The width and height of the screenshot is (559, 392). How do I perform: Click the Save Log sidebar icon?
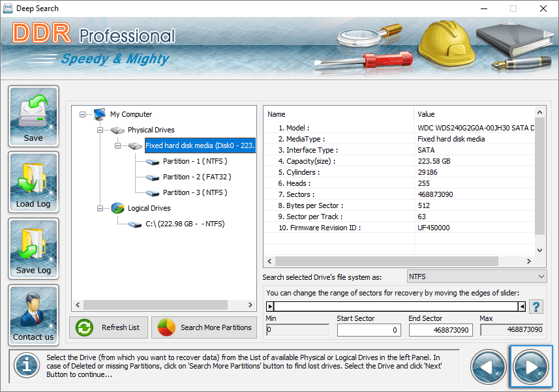click(x=33, y=249)
